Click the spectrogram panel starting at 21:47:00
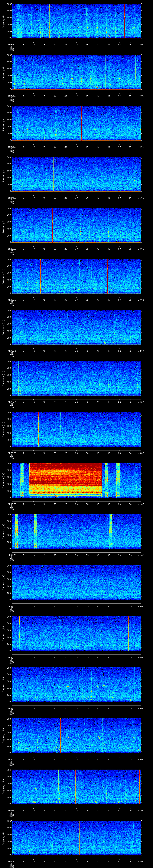 (76, 838)
